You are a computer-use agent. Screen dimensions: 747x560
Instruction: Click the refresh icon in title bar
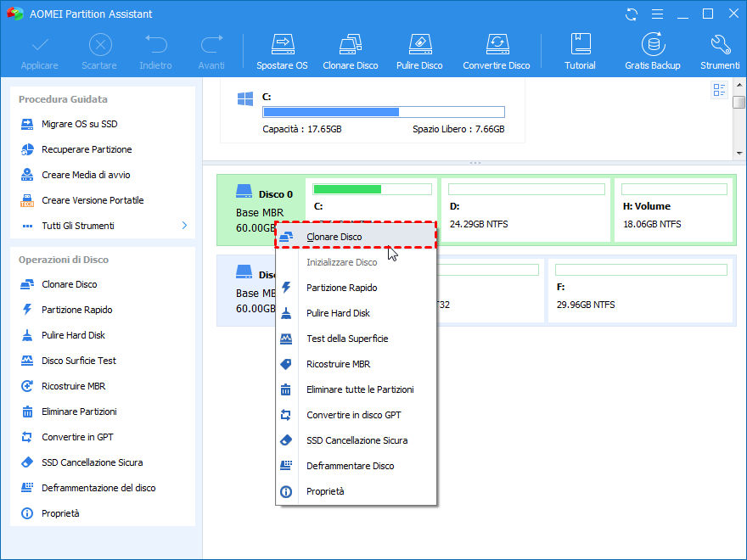[632, 14]
